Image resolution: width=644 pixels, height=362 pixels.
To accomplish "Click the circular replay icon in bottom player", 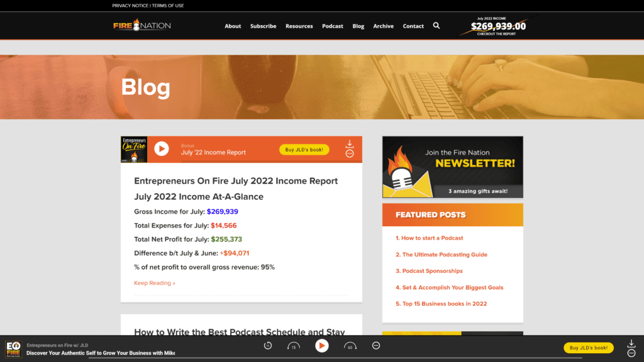I will tap(268, 346).
